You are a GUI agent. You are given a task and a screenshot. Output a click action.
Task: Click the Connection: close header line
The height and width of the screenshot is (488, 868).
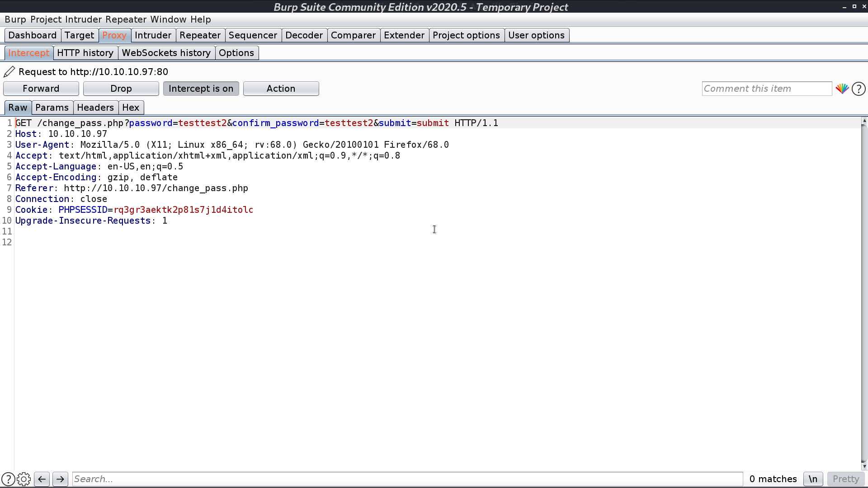click(61, 199)
